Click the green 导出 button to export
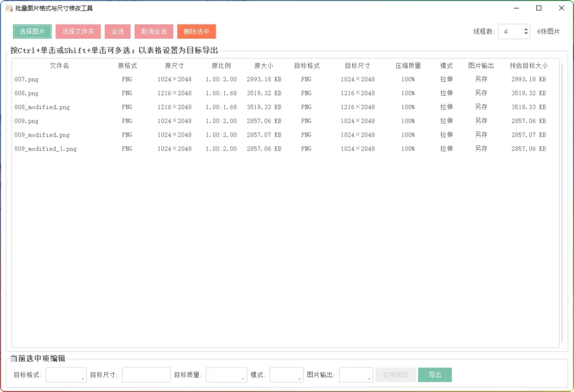The width and height of the screenshot is (574, 392). point(435,375)
